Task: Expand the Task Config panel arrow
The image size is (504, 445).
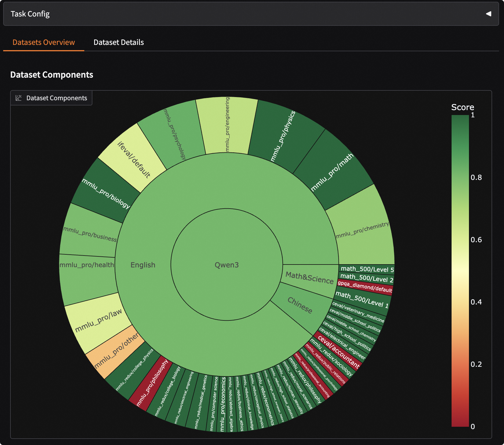Action: point(488,14)
